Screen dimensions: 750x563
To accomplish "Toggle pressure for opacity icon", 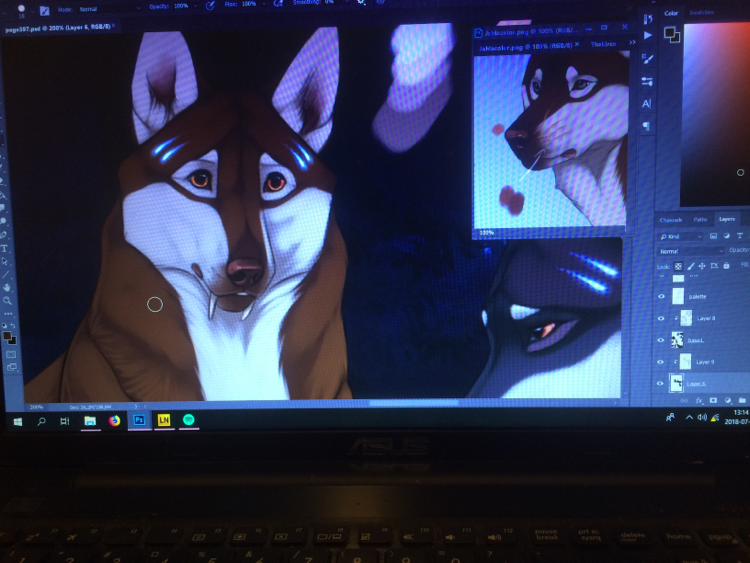I will [x=210, y=5].
